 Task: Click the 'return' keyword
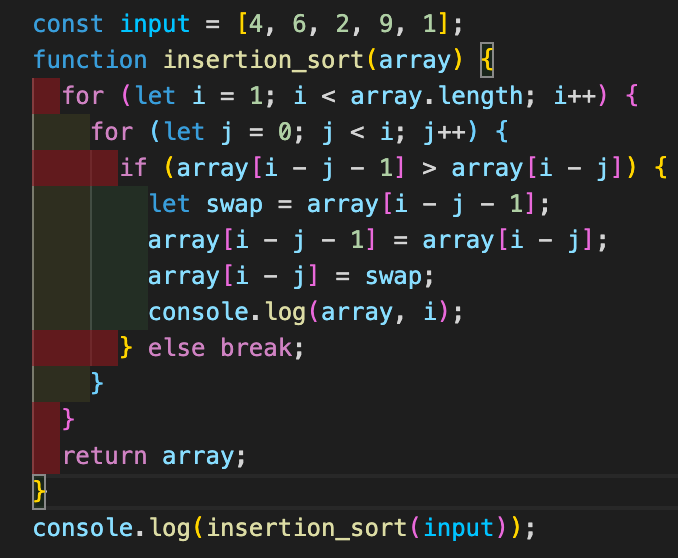point(105,456)
